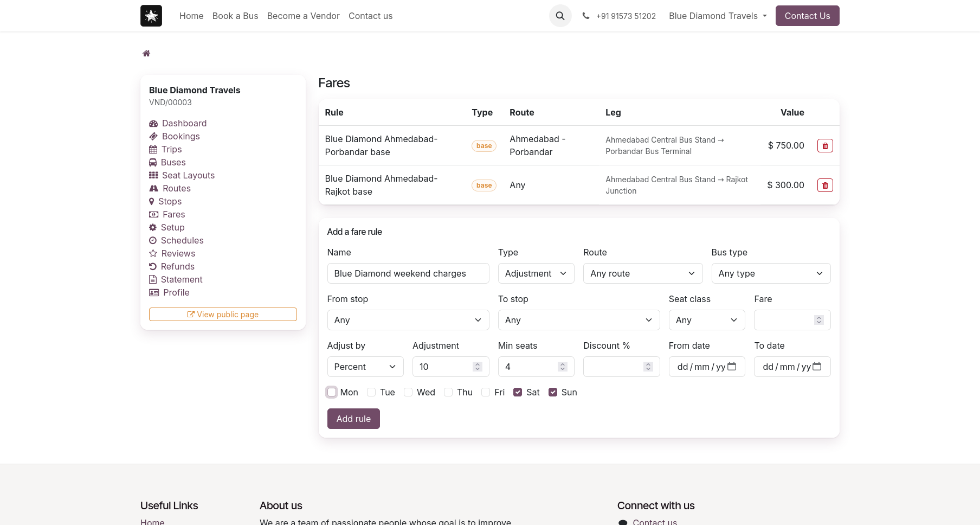Click the Buses icon in sidebar
This screenshot has height=525, width=980.
[153, 162]
